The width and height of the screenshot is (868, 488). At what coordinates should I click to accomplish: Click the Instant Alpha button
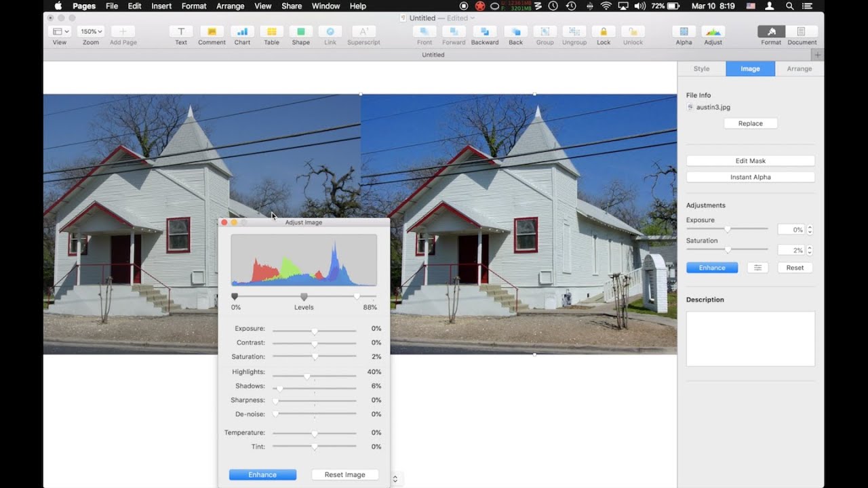click(x=751, y=177)
